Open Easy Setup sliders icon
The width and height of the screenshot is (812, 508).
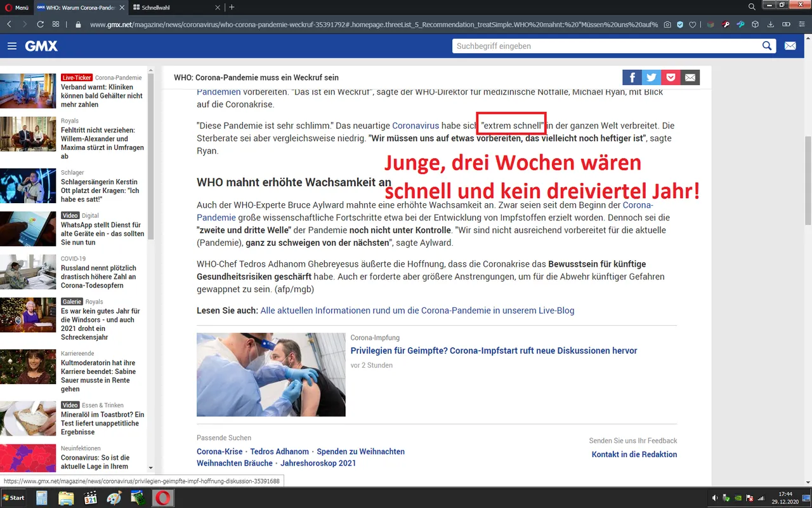click(x=802, y=25)
